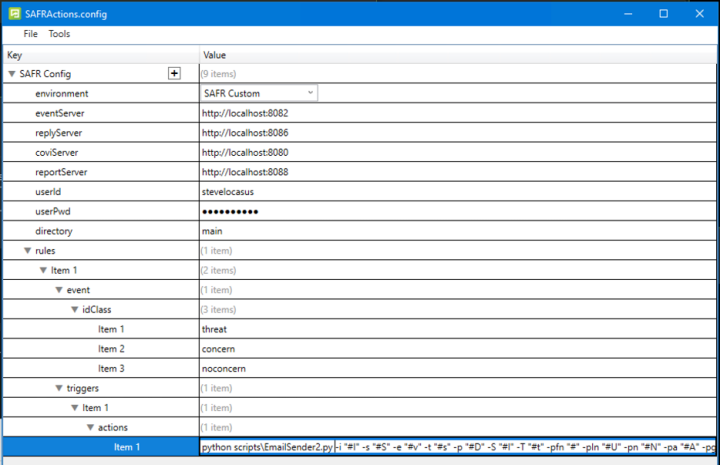Close the SAFRActions.config window

(699, 14)
